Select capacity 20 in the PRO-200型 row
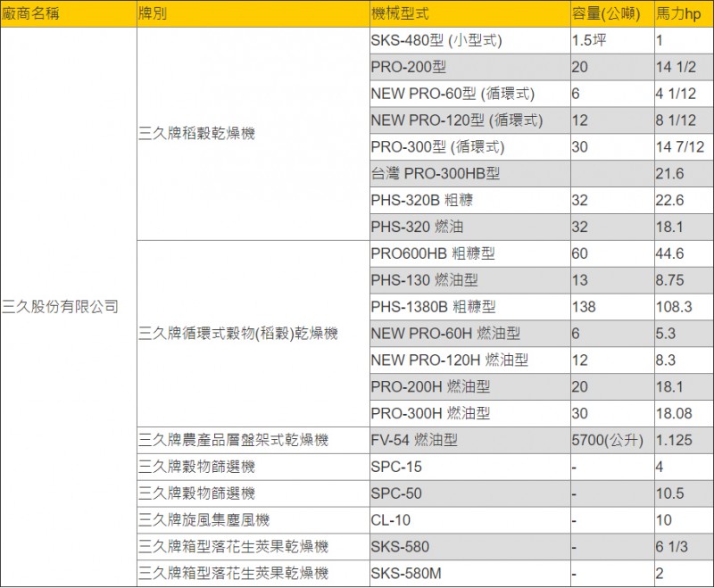The image size is (714, 588). 612,67
